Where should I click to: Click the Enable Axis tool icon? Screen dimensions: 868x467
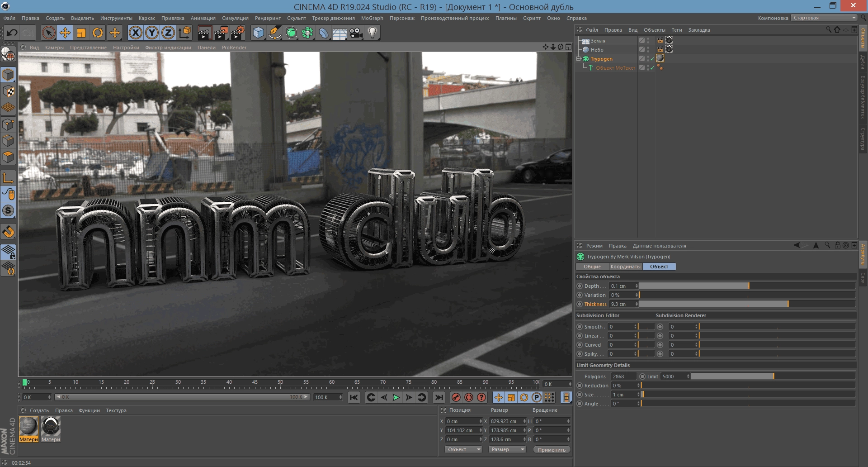pyautogui.click(x=8, y=178)
